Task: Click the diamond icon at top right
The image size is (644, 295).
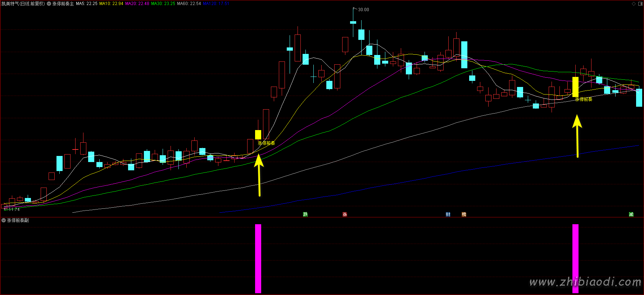Action: click(x=634, y=4)
